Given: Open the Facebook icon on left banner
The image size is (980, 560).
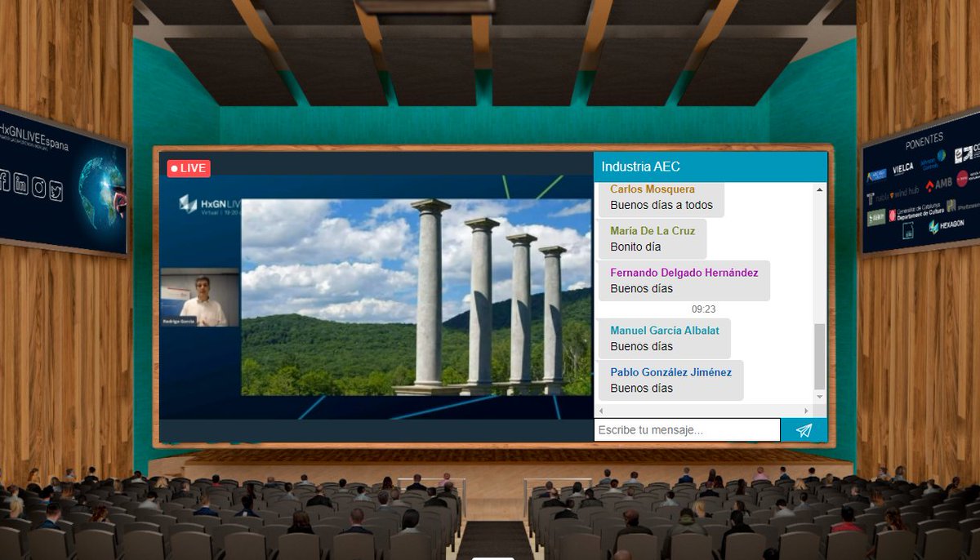Looking at the screenshot, I should (4, 180).
